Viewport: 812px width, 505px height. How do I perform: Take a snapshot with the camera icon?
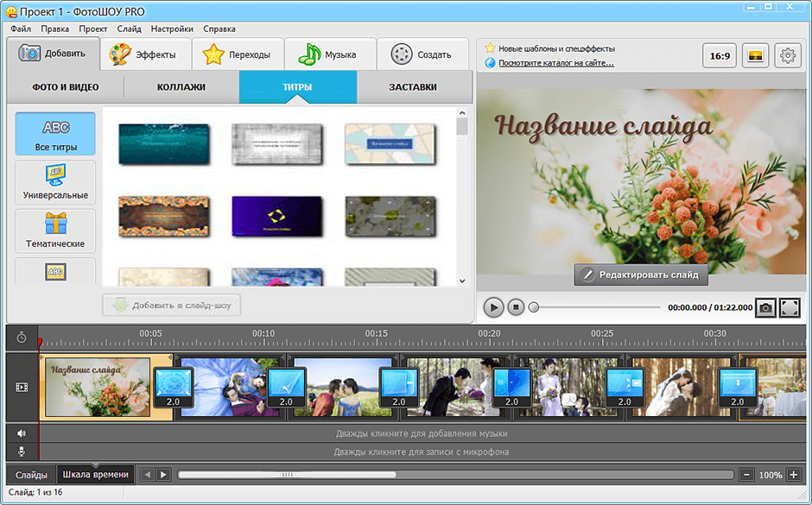(x=765, y=307)
